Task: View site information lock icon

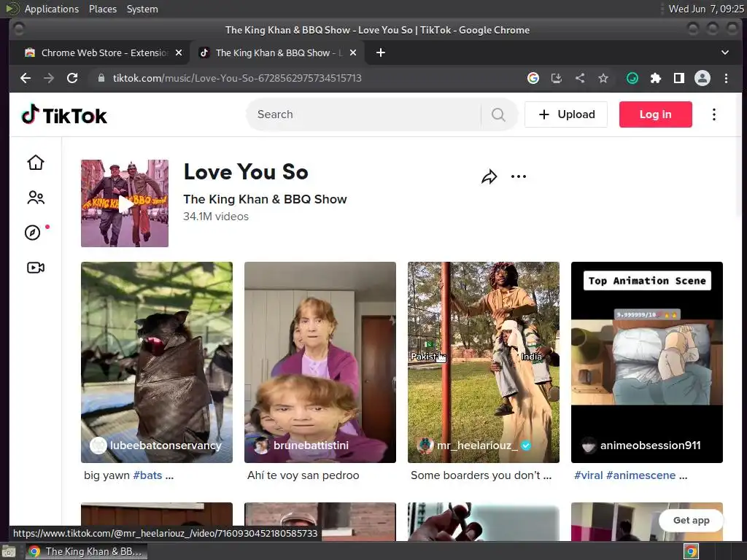Action: (101, 78)
